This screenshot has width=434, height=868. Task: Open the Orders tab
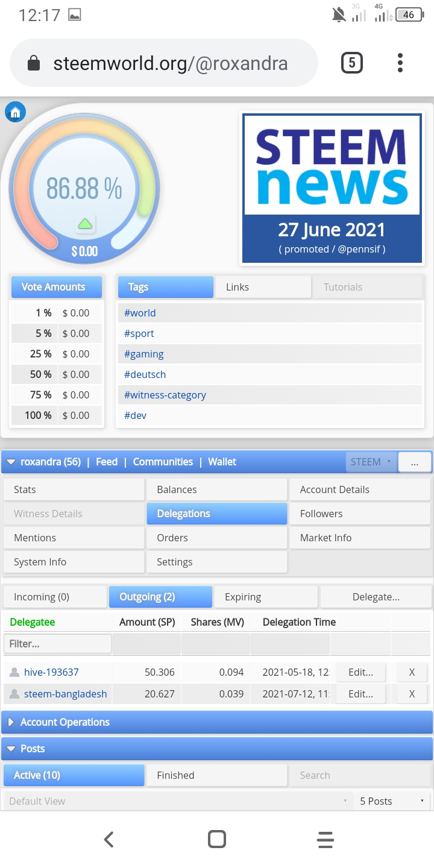click(x=217, y=538)
